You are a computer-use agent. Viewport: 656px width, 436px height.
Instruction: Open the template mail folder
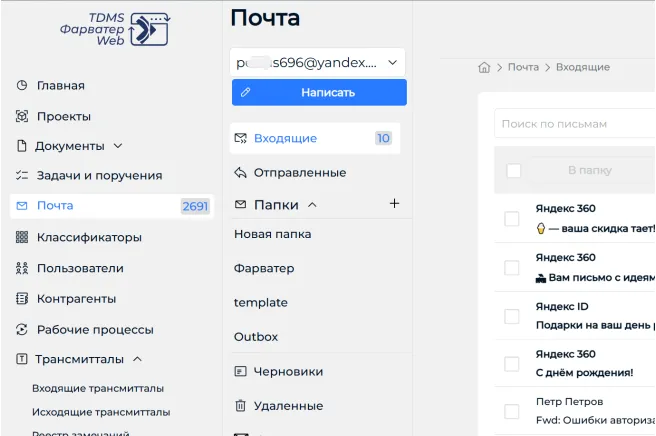coord(260,303)
